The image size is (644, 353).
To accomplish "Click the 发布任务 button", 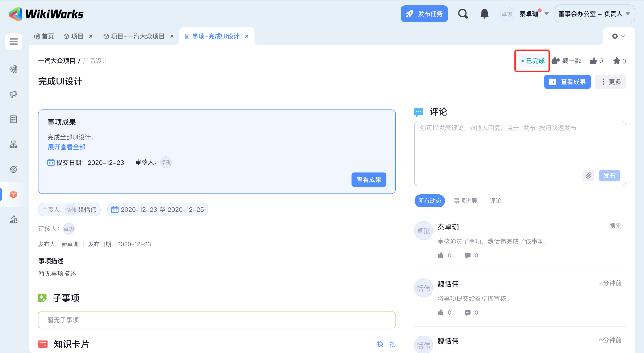I will click(x=424, y=14).
